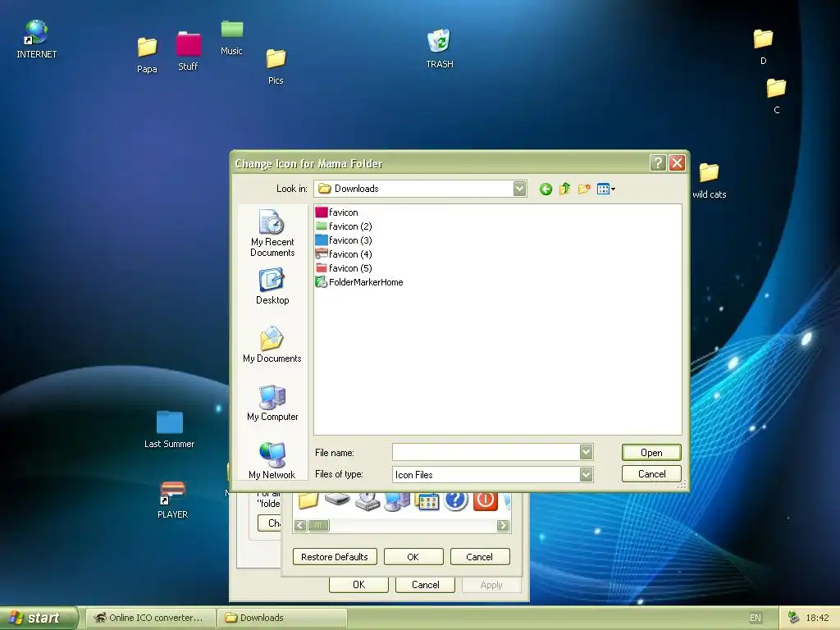Select the favicon (4) file
The image size is (840, 630).
tap(344, 254)
